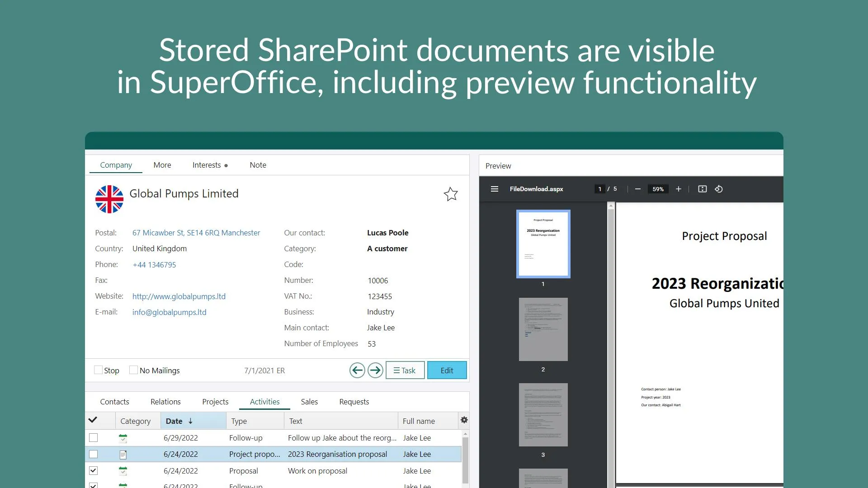
Task: Open PDF sidebar hamburger menu
Action: tap(495, 189)
